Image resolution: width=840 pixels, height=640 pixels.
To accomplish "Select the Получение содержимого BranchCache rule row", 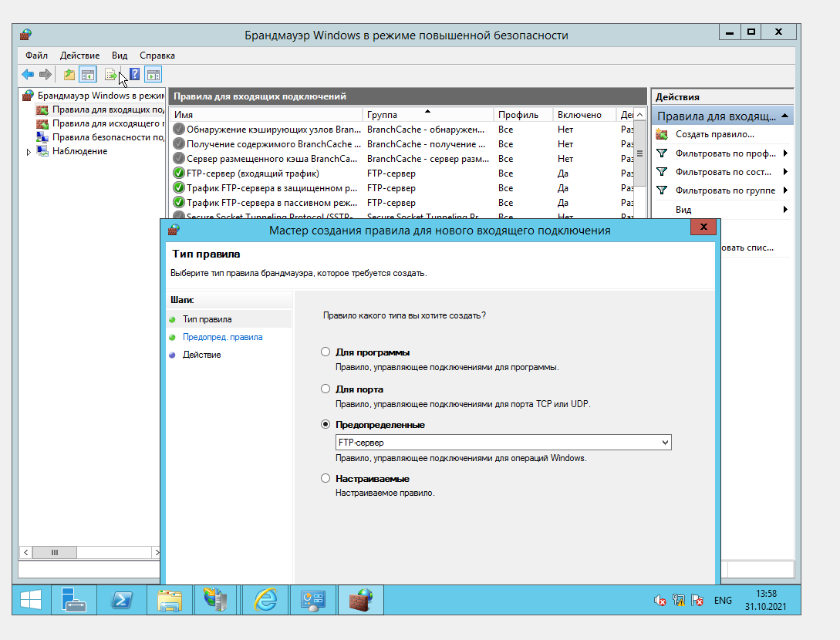I will (402, 144).
